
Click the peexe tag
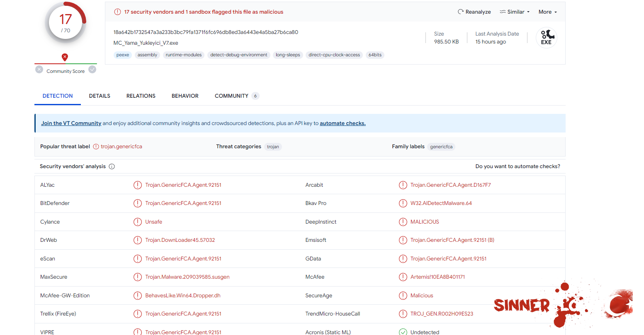(x=123, y=55)
